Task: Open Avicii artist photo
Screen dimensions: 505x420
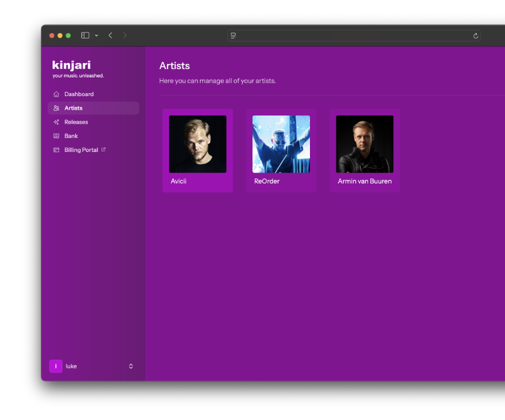Action: click(198, 144)
